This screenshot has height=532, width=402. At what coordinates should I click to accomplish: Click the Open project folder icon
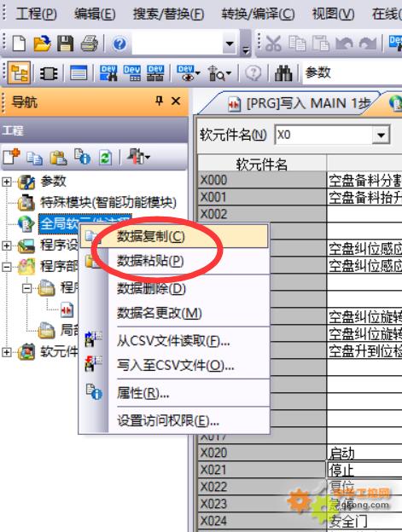pyautogui.click(x=42, y=43)
